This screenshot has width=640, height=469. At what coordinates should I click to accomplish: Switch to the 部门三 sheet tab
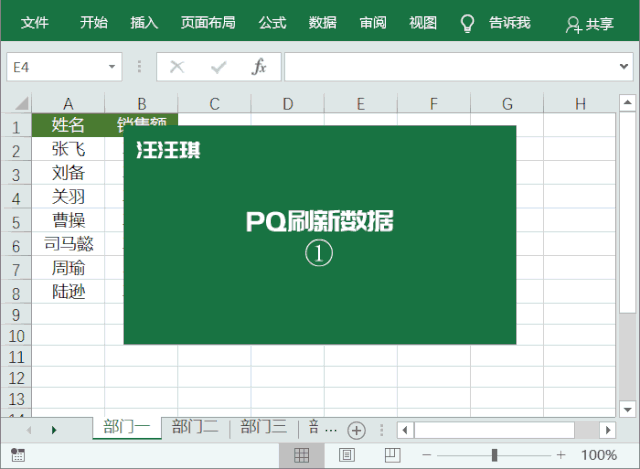point(264,427)
